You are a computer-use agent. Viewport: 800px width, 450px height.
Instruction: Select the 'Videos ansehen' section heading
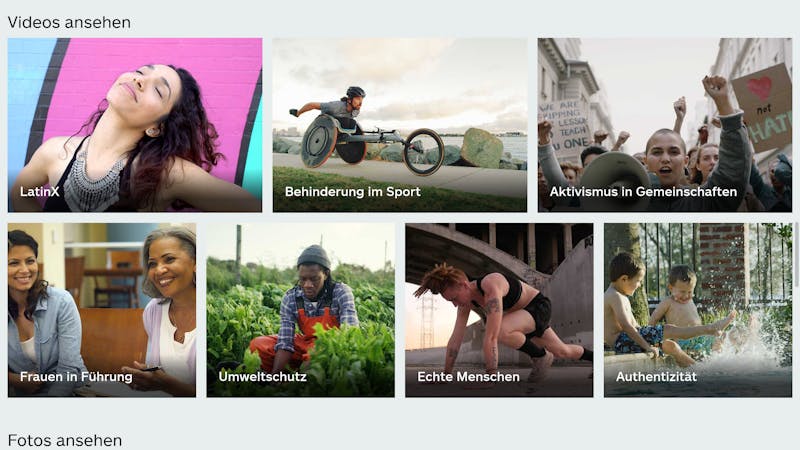[69, 22]
